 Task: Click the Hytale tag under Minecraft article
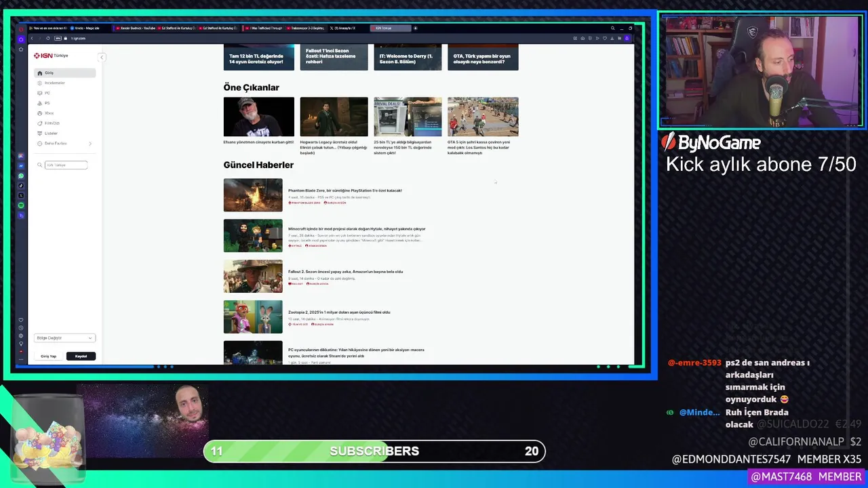point(295,245)
